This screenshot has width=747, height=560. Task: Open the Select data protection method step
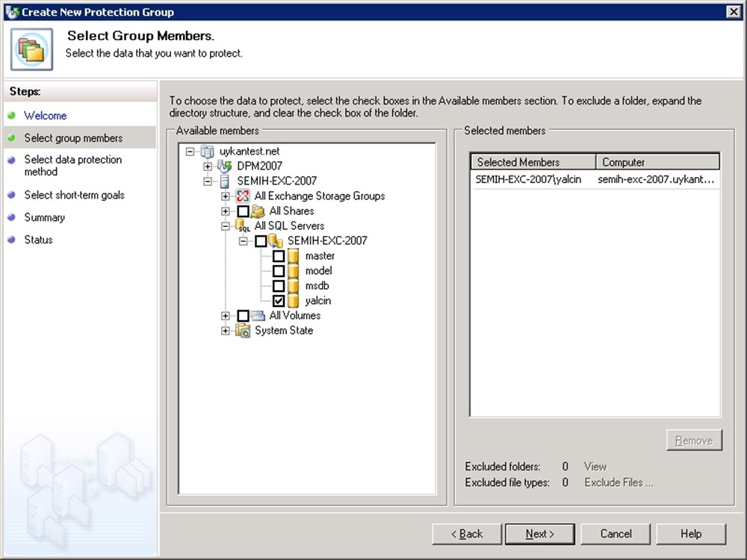pyautogui.click(x=72, y=166)
